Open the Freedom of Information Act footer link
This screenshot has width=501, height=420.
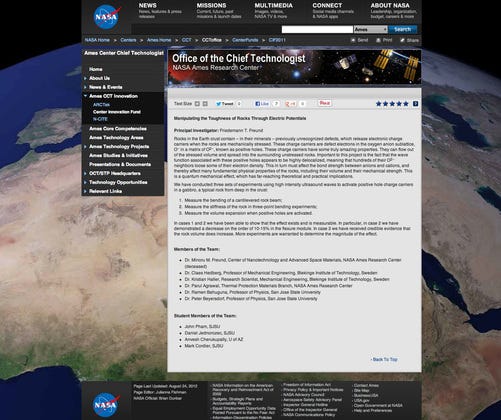pyautogui.click(x=307, y=385)
